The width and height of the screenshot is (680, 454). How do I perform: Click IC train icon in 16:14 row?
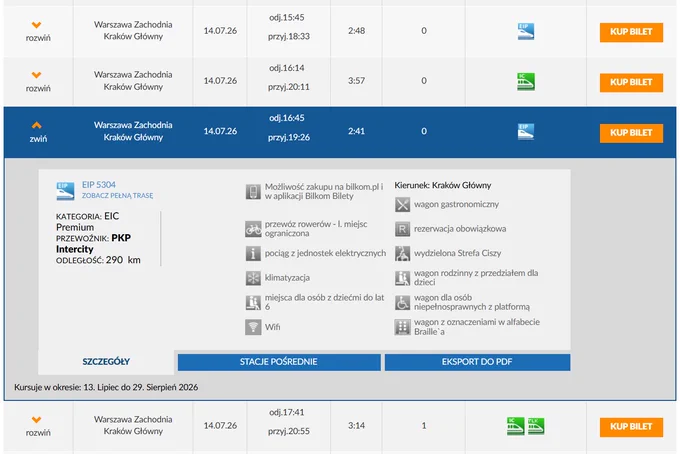(x=526, y=82)
